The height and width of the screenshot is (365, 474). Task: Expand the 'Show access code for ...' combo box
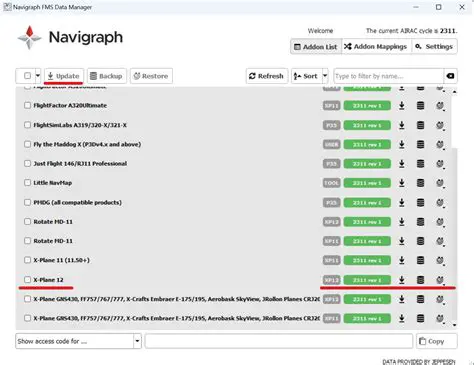137,341
